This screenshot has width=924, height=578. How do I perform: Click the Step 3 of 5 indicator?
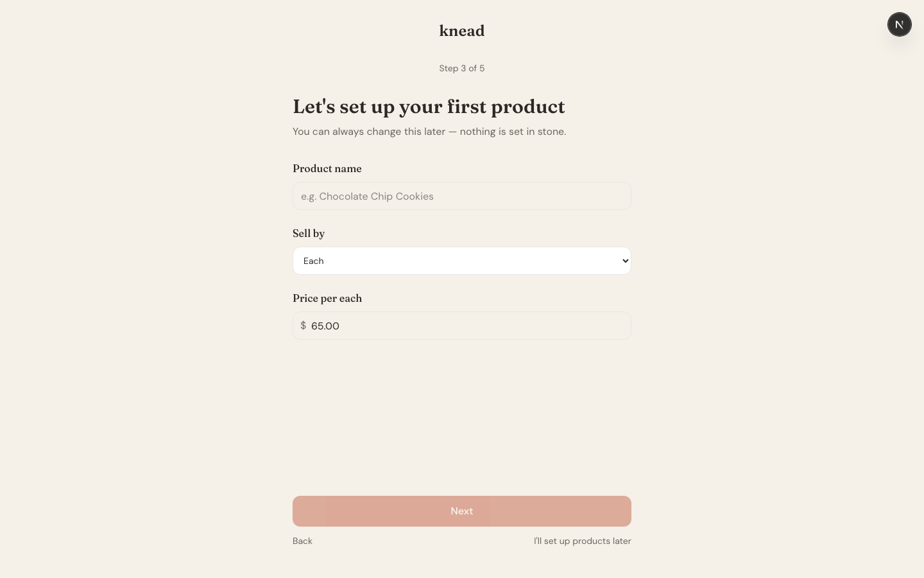coord(462,68)
